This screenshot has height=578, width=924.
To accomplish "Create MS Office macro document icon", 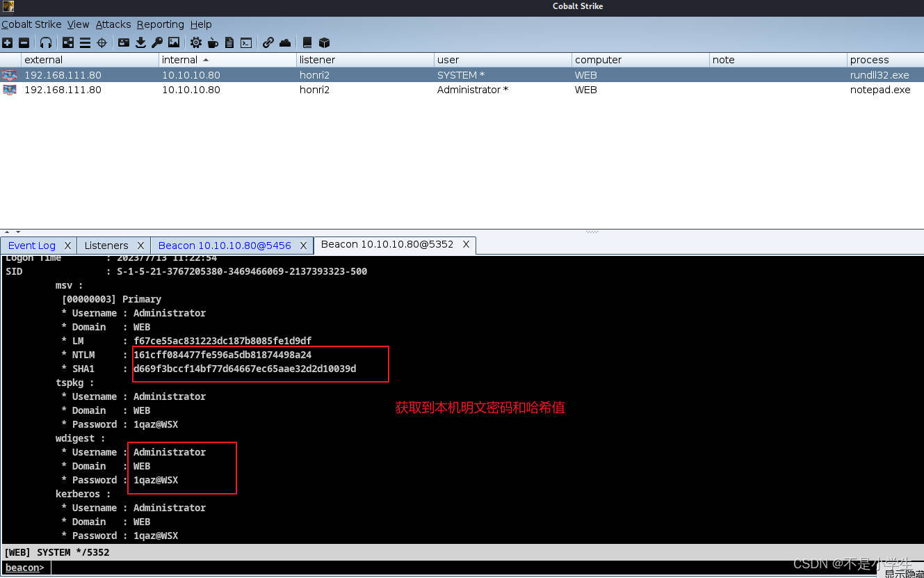I will click(x=229, y=42).
